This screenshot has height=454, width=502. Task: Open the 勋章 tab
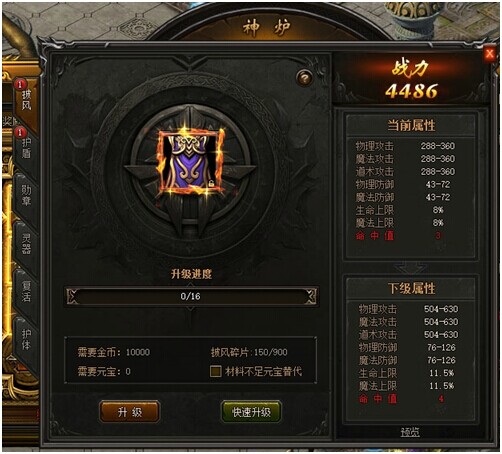point(26,196)
